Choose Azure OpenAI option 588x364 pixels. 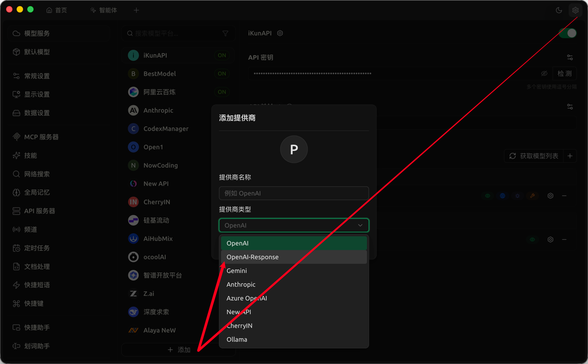coord(294,298)
